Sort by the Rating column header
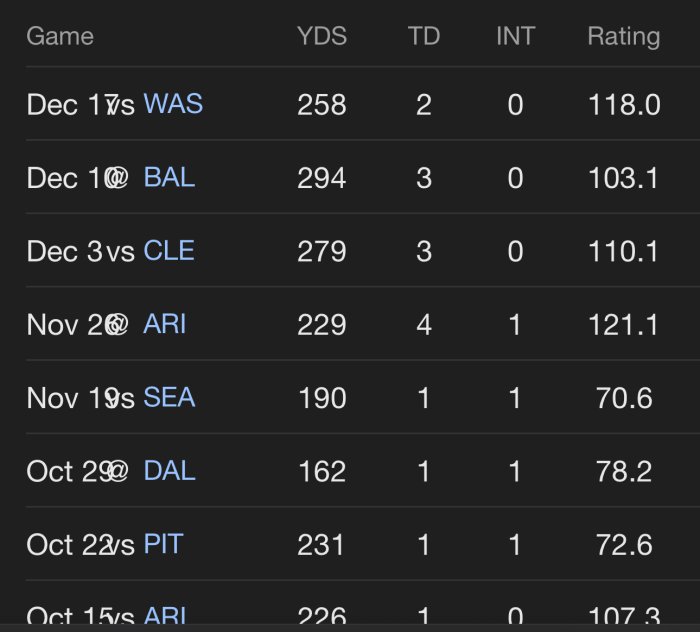Screen dimensions: 700x632 click(623, 37)
